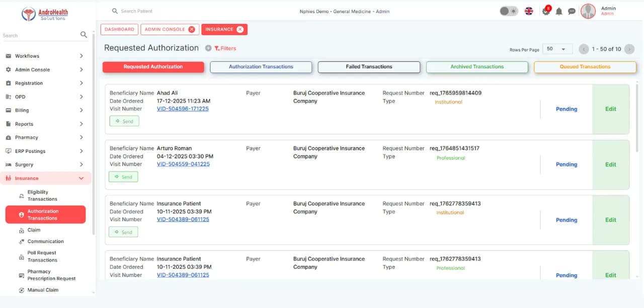Click the sidebar search magnifier icon
644x308 pixels.
tap(84, 35)
